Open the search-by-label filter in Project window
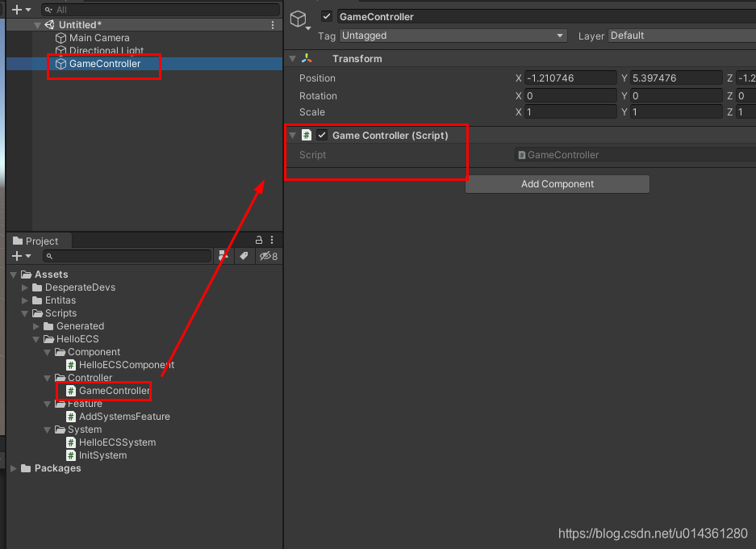Screen dimensions: 756x549 click(x=244, y=256)
